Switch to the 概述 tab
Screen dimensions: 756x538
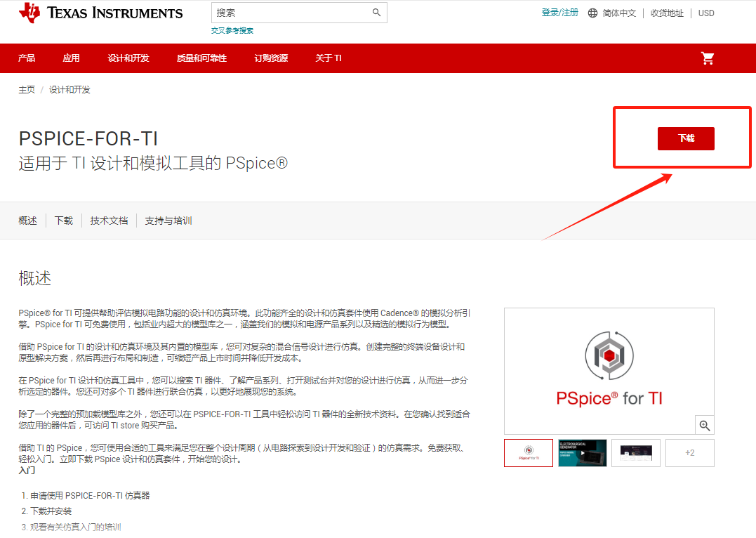(27, 221)
